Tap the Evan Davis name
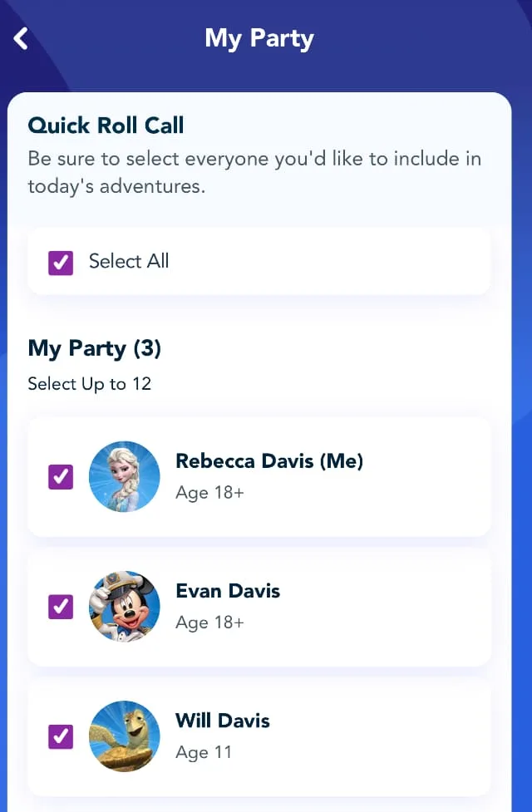Image resolution: width=532 pixels, height=812 pixels. (228, 591)
